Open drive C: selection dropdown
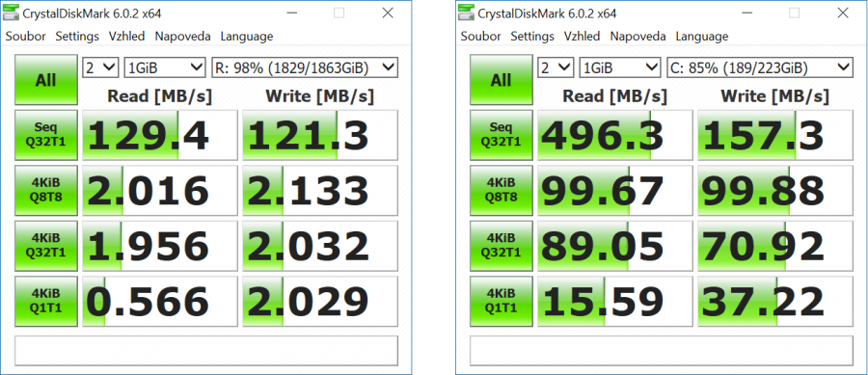The image size is (868, 375). click(760, 68)
